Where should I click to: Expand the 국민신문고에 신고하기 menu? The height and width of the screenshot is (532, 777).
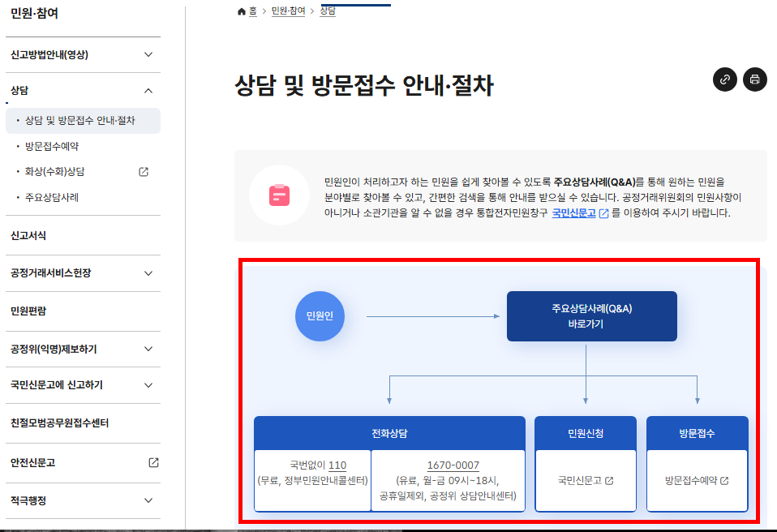point(148,386)
